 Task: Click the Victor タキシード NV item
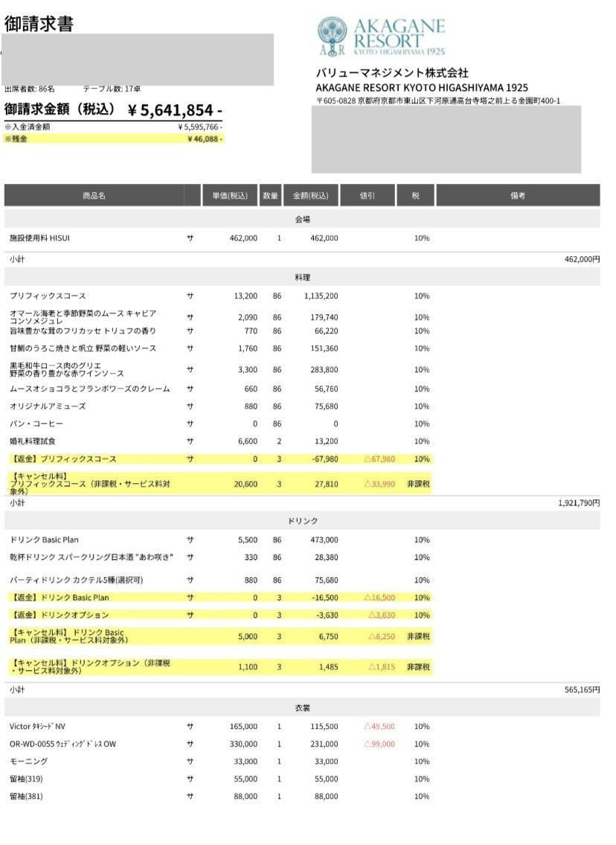pyautogui.click(x=37, y=727)
